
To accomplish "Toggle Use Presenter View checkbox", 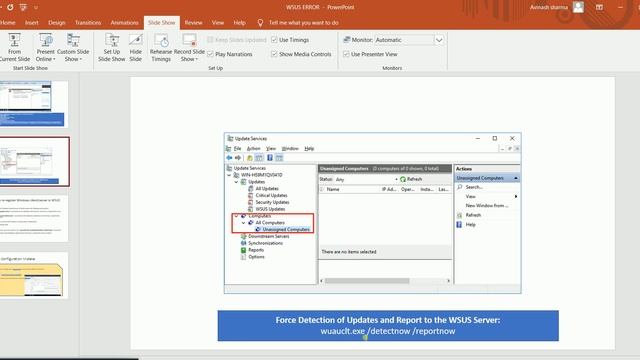I will click(x=346, y=54).
